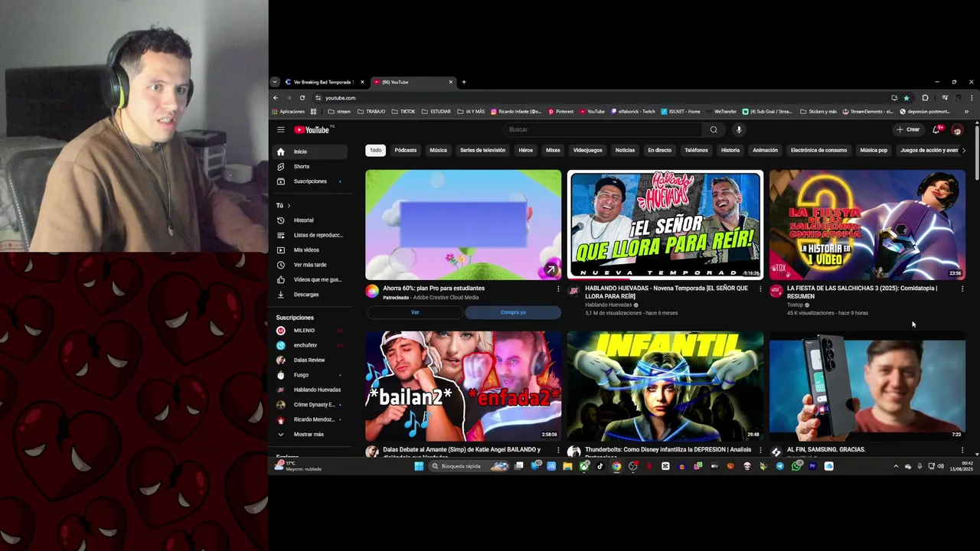Go back in Chrome

click(276, 98)
